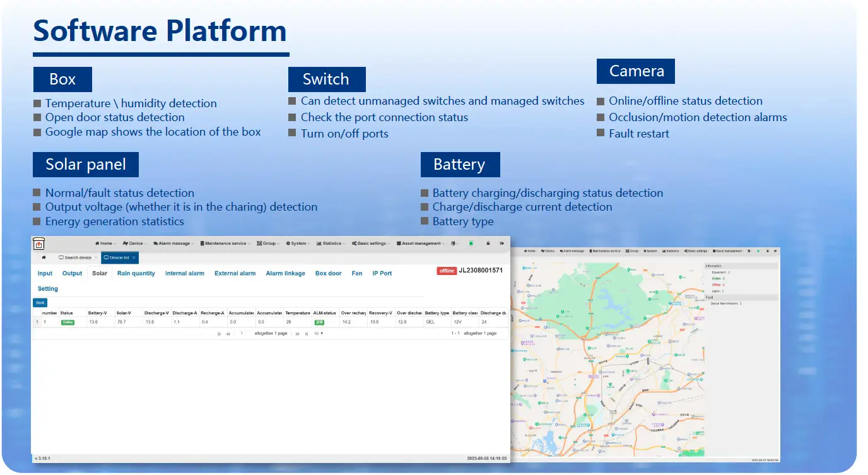Click the logout icon in the top navigation bar

point(502,243)
